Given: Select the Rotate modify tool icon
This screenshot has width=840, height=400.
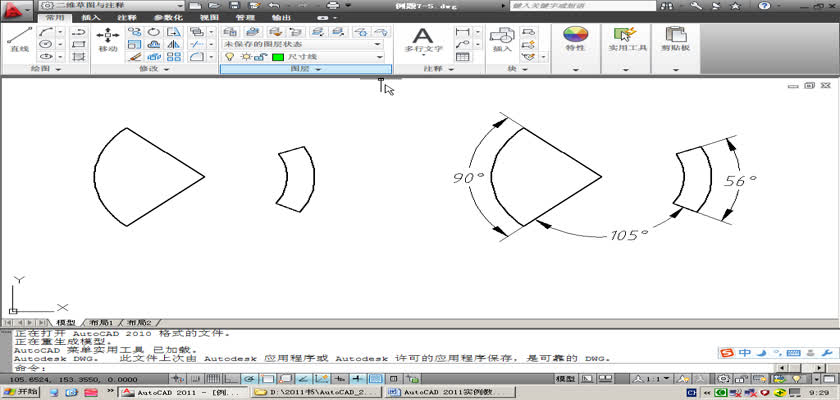Looking at the screenshot, I should 154,32.
